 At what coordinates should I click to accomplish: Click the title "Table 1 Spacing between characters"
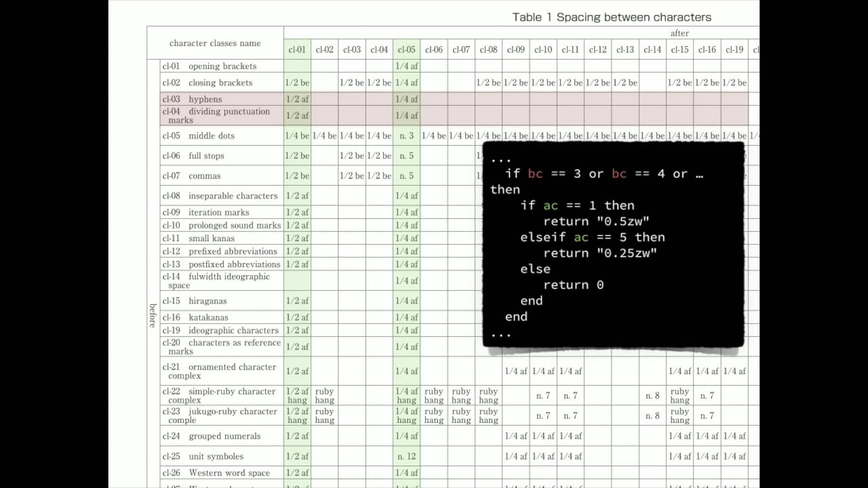tap(612, 17)
